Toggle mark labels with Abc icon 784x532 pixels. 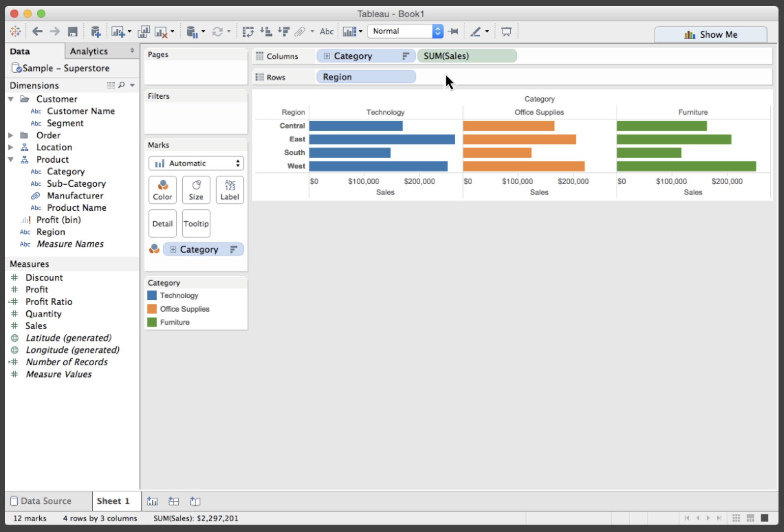tap(326, 31)
